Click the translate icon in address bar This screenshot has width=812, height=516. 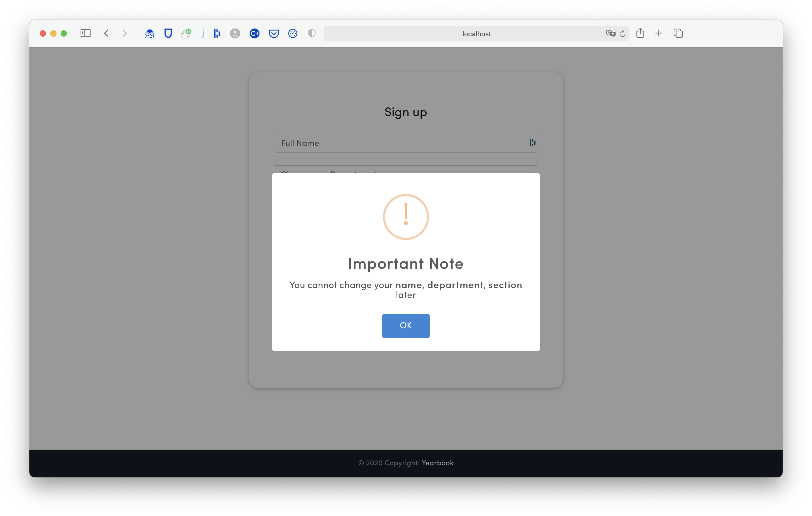(610, 33)
